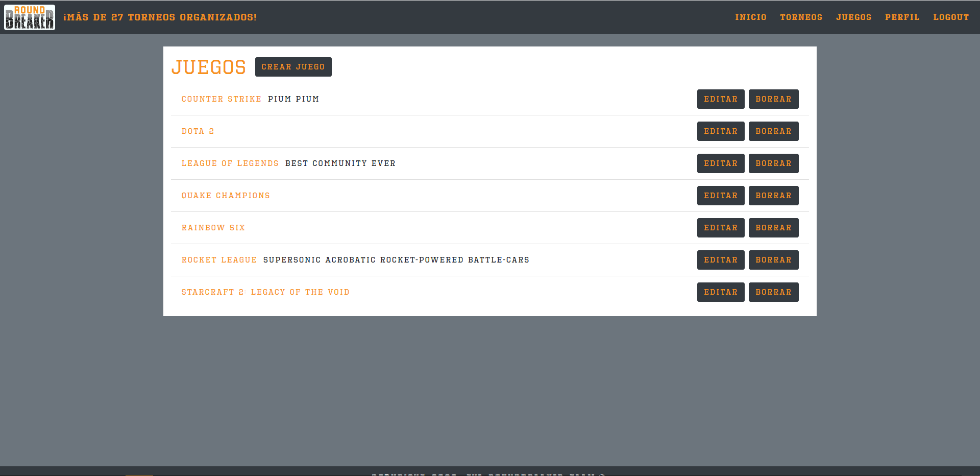Click the '¡Más de 27 torneos organizados!' banner text
The width and height of the screenshot is (980, 476).
160,17
